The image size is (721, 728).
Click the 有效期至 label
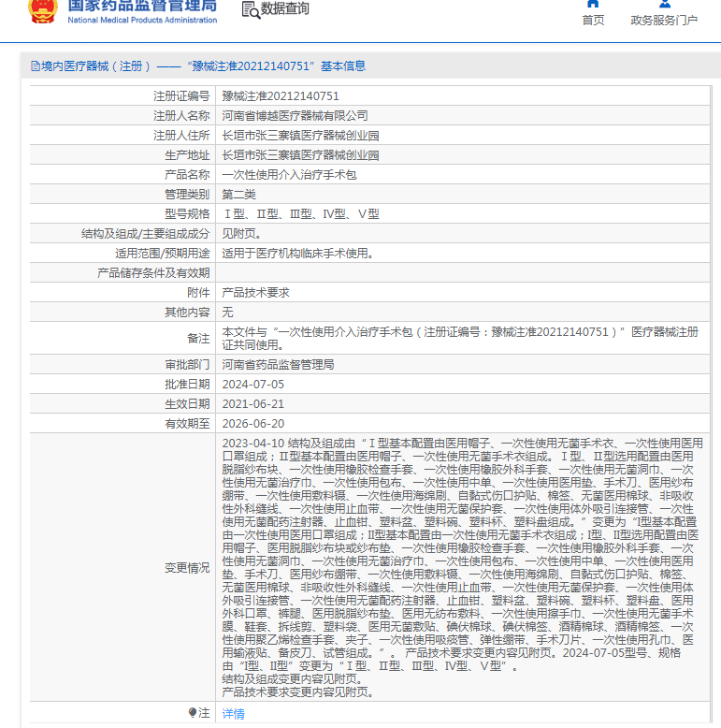click(x=187, y=424)
